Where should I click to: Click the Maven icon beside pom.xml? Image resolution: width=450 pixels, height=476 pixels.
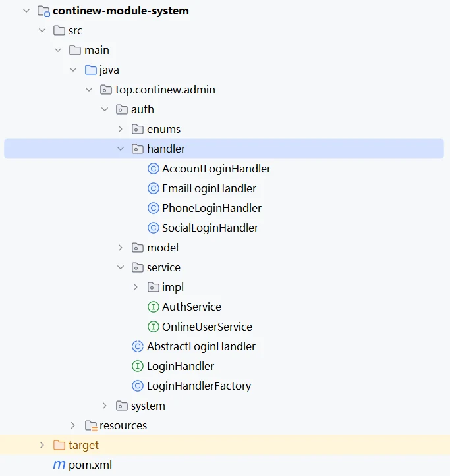[59, 465]
